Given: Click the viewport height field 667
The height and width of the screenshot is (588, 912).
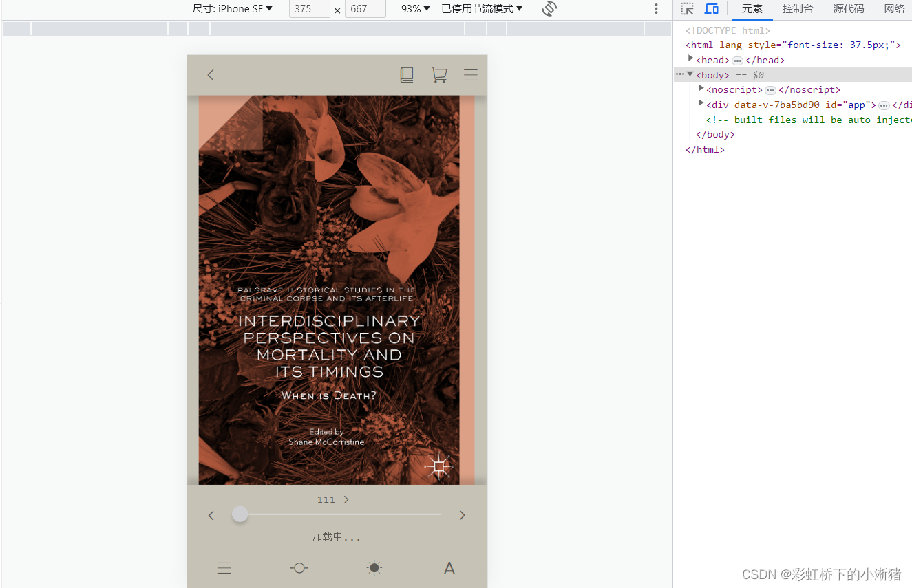Looking at the screenshot, I should pyautogui.click(x=365, y=9).
